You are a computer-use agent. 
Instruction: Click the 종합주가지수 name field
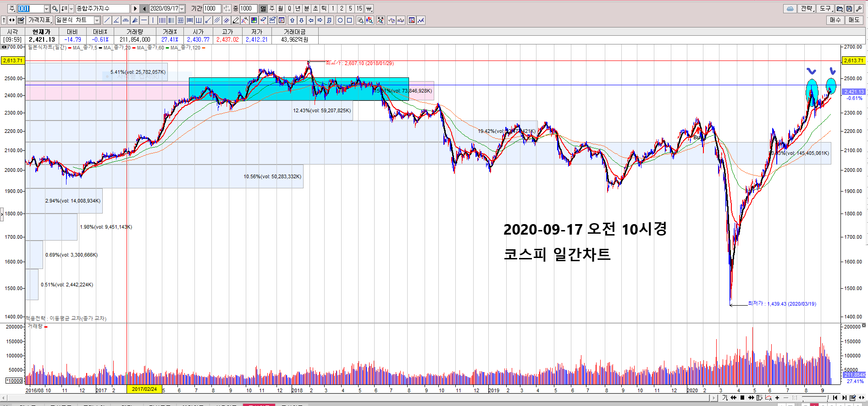[x=102, y=9]
